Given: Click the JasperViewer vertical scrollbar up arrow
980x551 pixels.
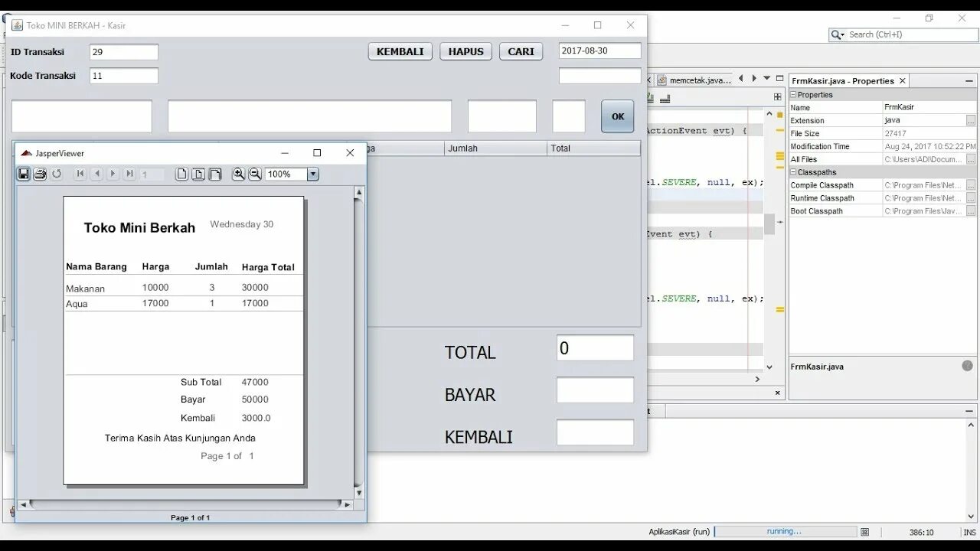Looking at the screenshot, I should pos(358,193).
